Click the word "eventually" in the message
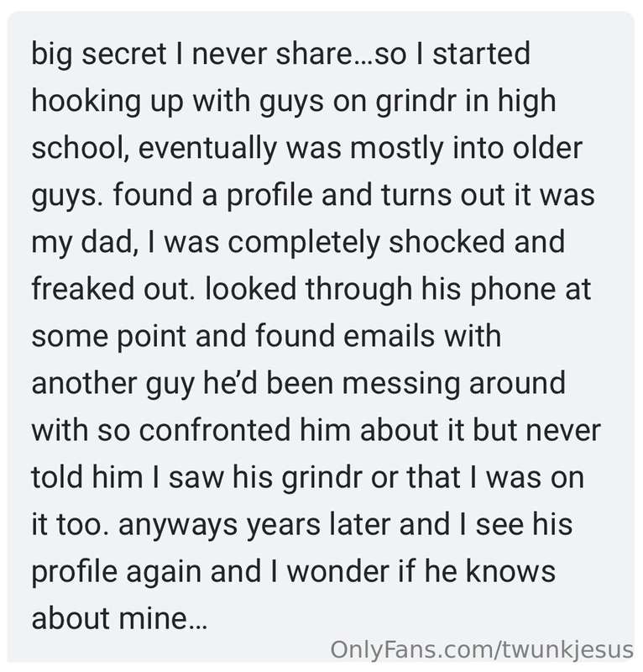 click(208, 150)
